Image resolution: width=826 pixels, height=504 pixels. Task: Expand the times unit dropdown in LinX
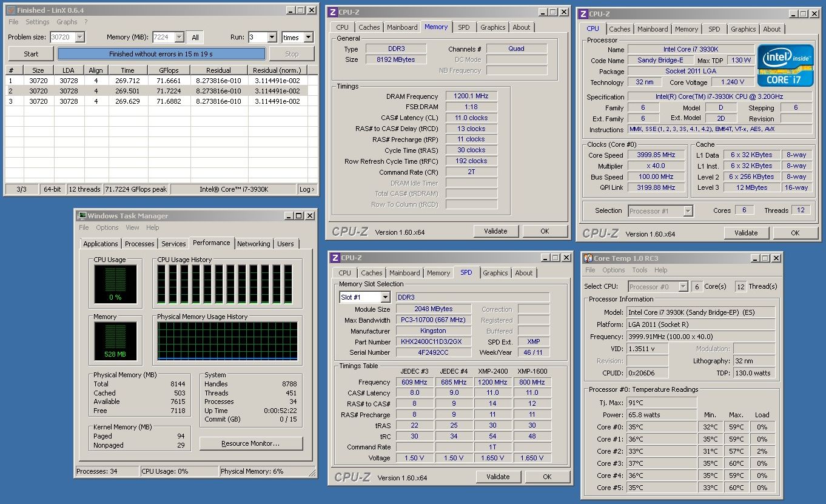click(308, 38)
